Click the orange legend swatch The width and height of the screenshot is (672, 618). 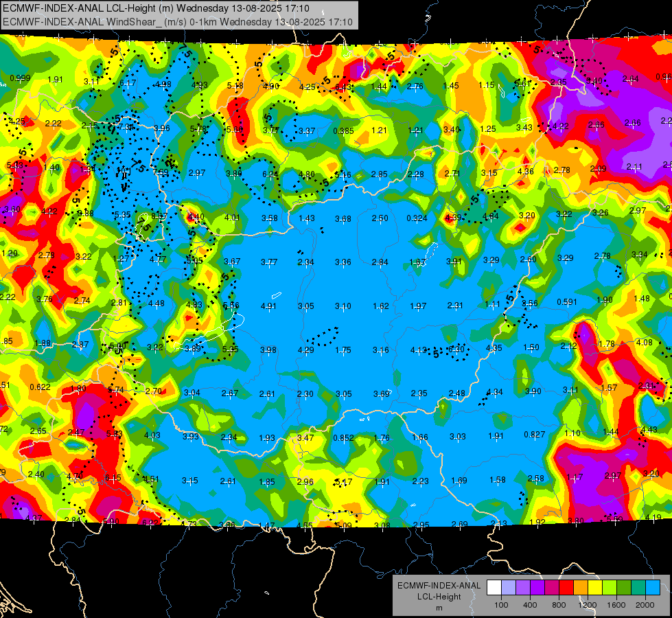[581, 588]
